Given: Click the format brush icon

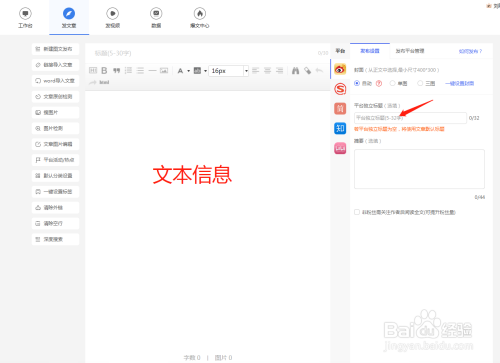Looking at the screenshot, I should point(307,70).
